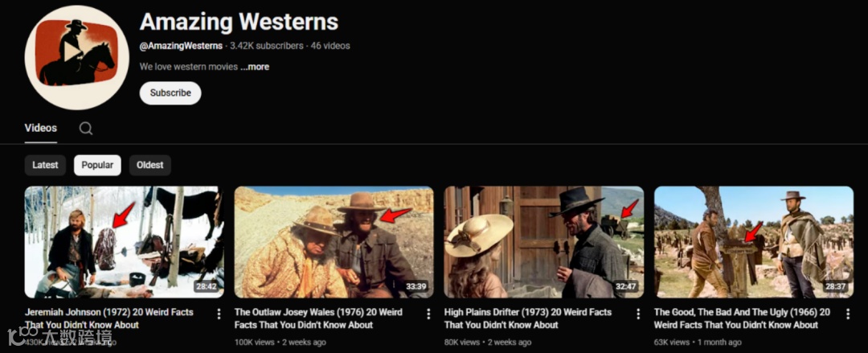Click the channel search magnifier icon
The height and width of the screenshot is (353, 868).
click(x=85, y=129)
